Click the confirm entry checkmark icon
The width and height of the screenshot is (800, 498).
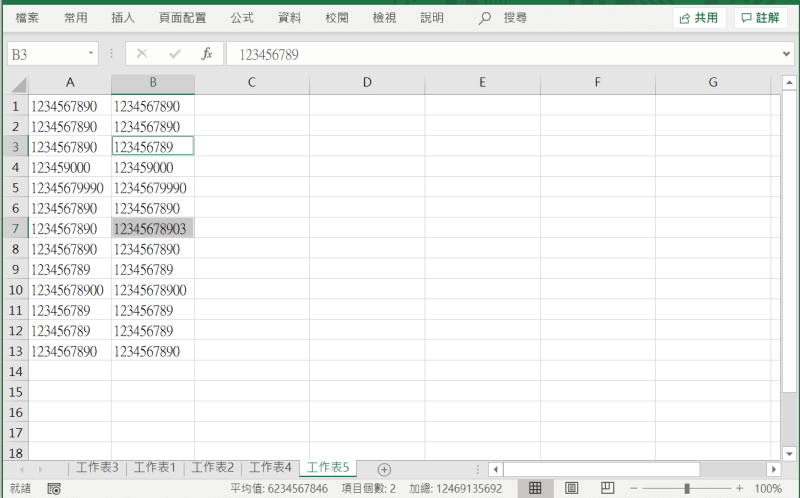(x=174, y=54)
